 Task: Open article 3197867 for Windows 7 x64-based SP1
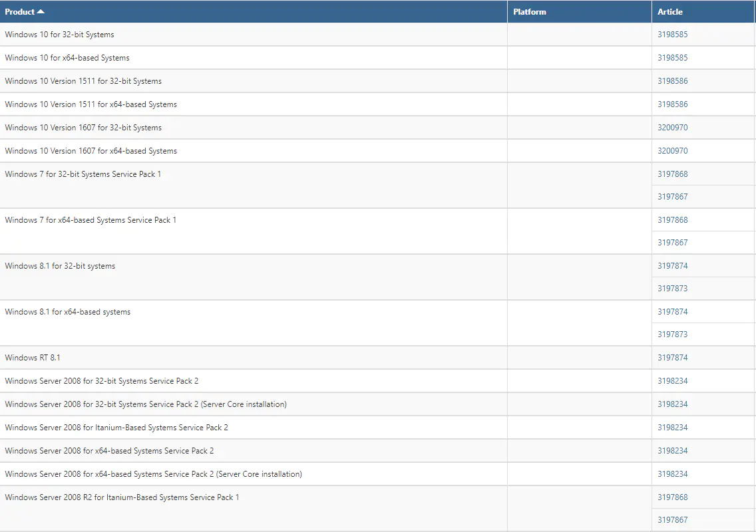[673, 242]
